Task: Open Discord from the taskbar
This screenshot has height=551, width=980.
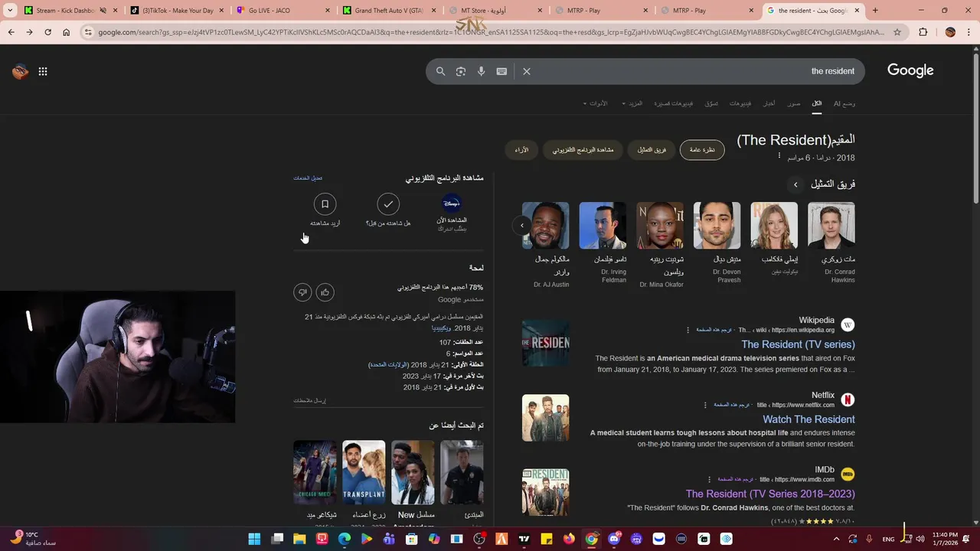Action: (614, 539)
